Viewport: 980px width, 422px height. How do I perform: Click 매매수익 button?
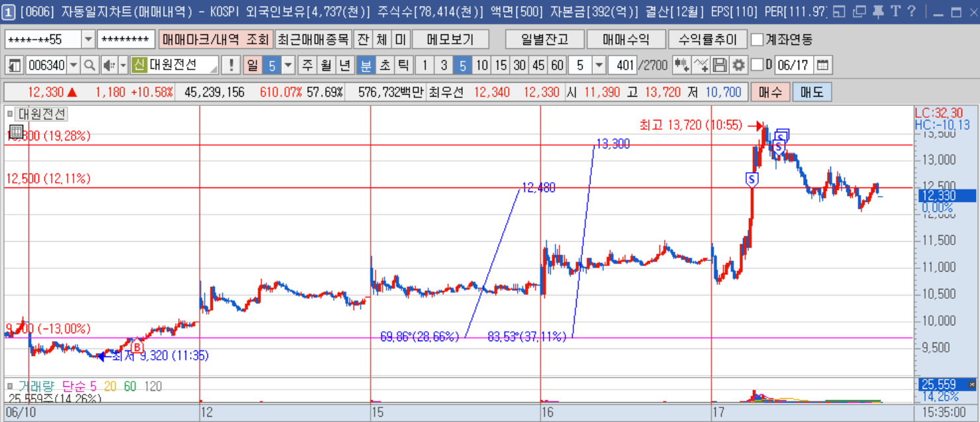point(625,40)
